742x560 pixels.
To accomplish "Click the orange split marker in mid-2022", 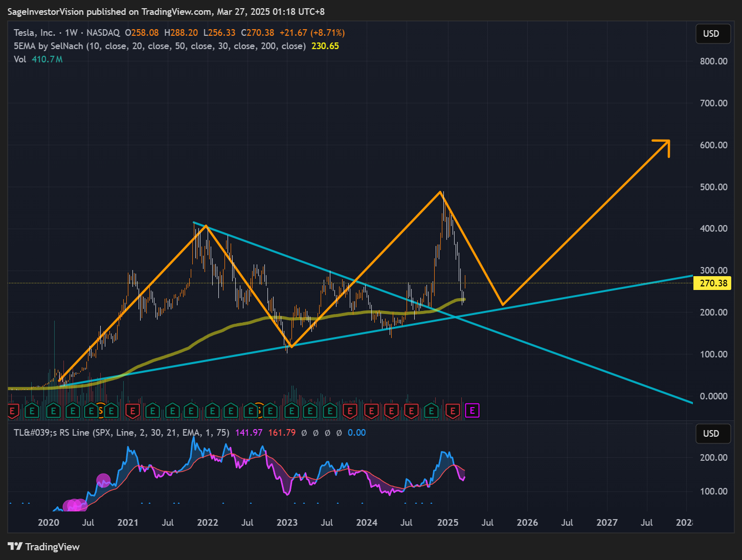I will click(259, 410).
